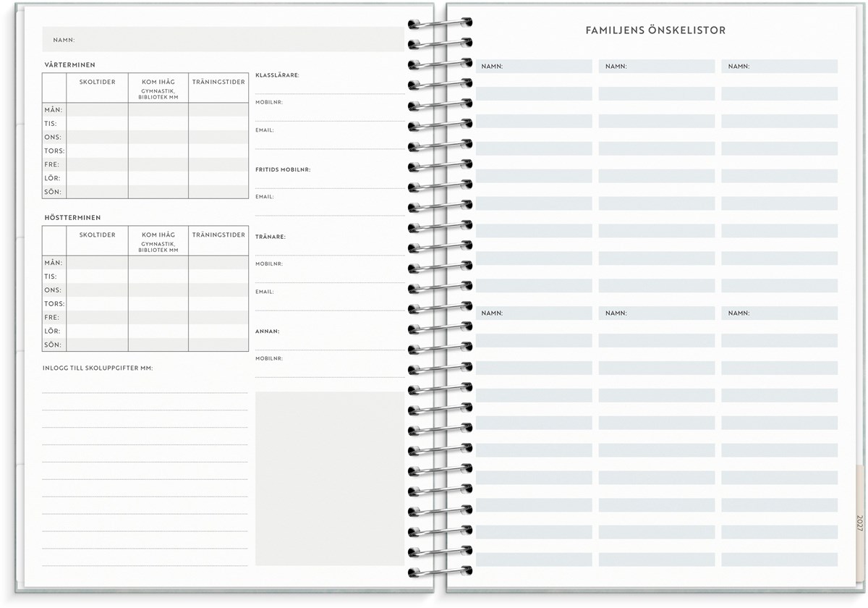Select the VÅRTERMINEN heading

point(69,65)
